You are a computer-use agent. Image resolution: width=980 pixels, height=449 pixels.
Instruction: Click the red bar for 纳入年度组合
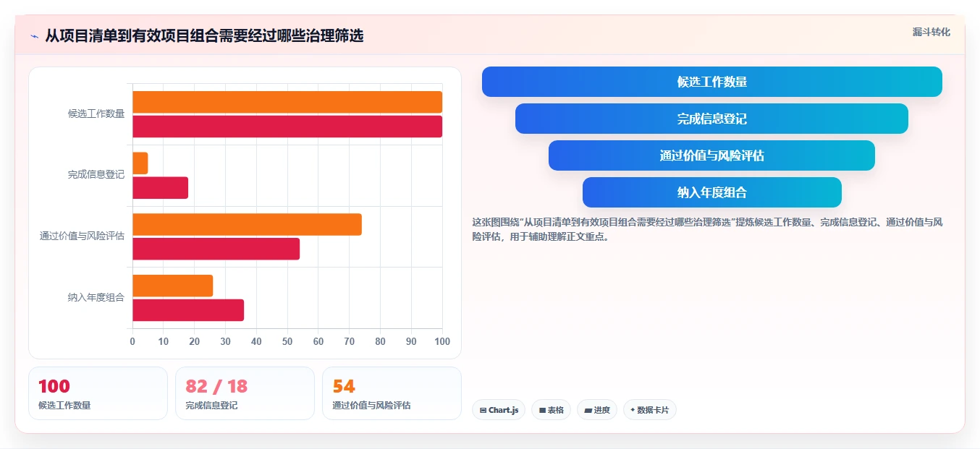(188, 310)
